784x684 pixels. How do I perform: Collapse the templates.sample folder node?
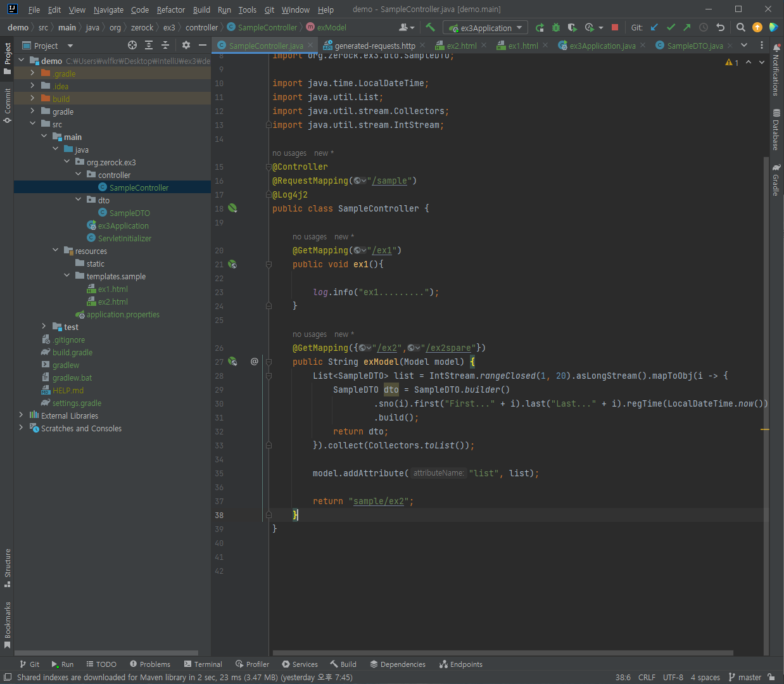[66, 275]
